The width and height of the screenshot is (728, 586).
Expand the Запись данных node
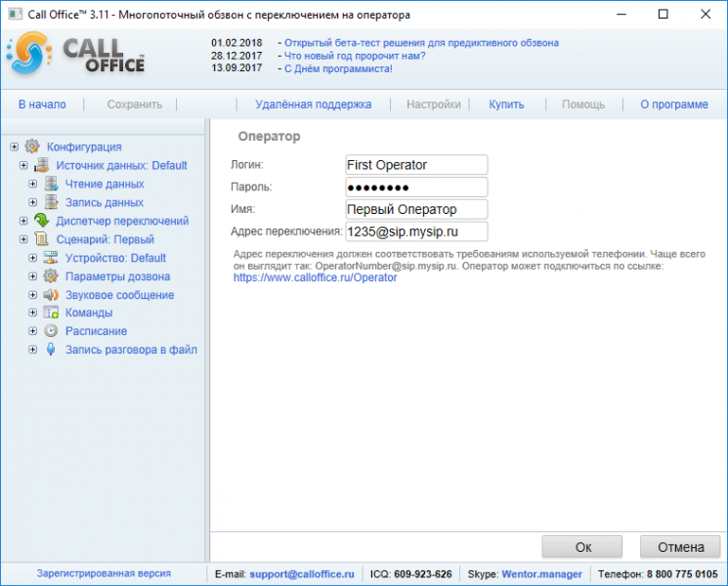33,202
